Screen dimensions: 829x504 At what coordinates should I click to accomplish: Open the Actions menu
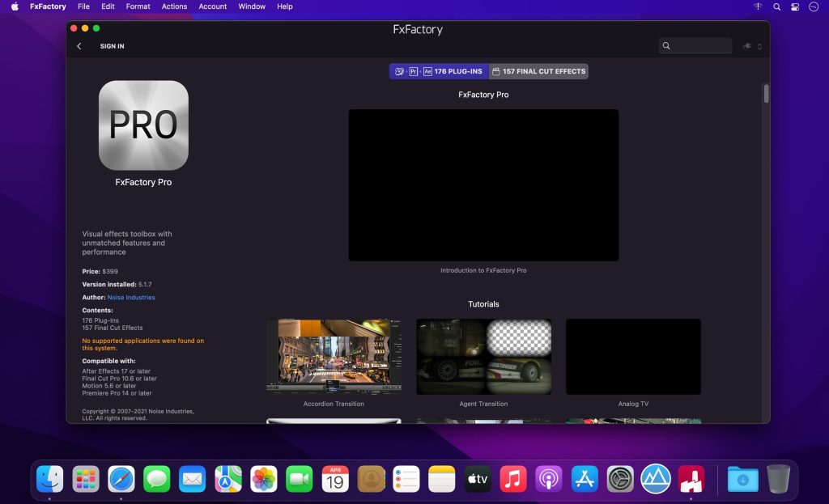point(173,6)
